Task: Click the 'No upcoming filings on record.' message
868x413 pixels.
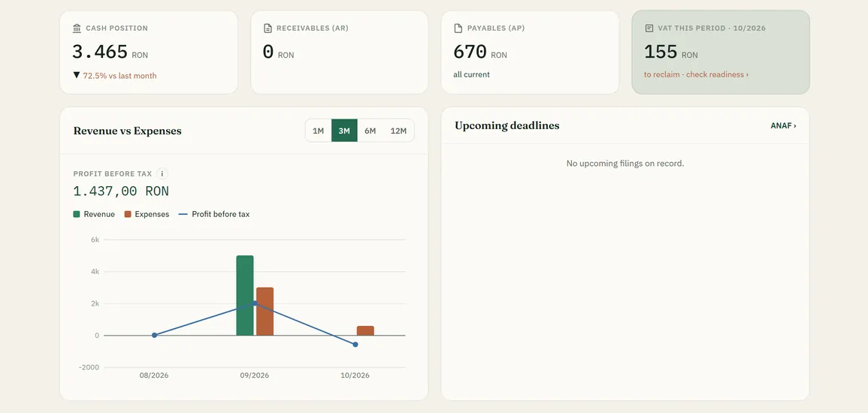Action: 625,164
